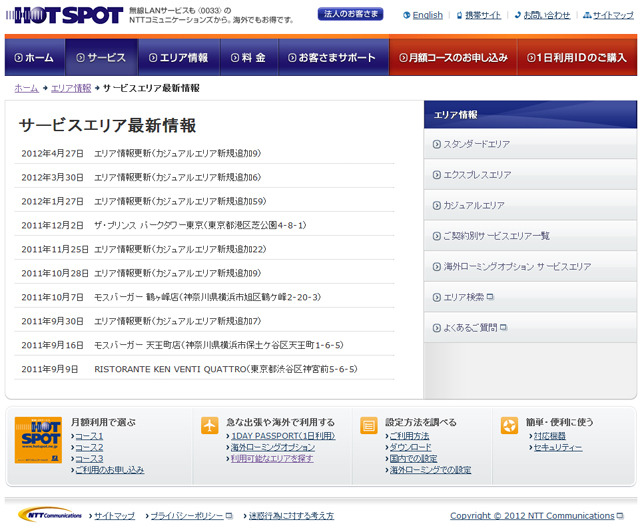Click arrow icon before カジュアルエリア
640x530 pixels.
click(x=436, y=205)
